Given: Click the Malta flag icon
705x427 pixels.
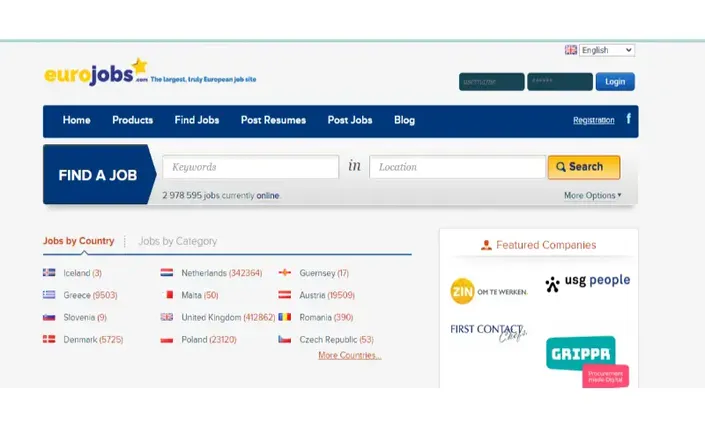Looking at the screenshot, I should tap(168, 294).
